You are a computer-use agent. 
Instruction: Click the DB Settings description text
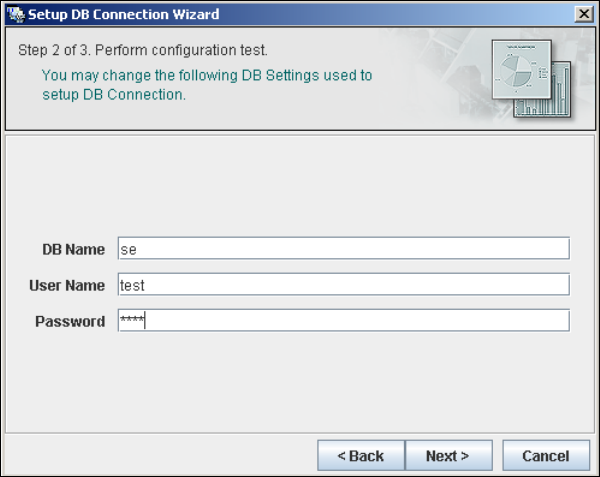tap(207, 85)
